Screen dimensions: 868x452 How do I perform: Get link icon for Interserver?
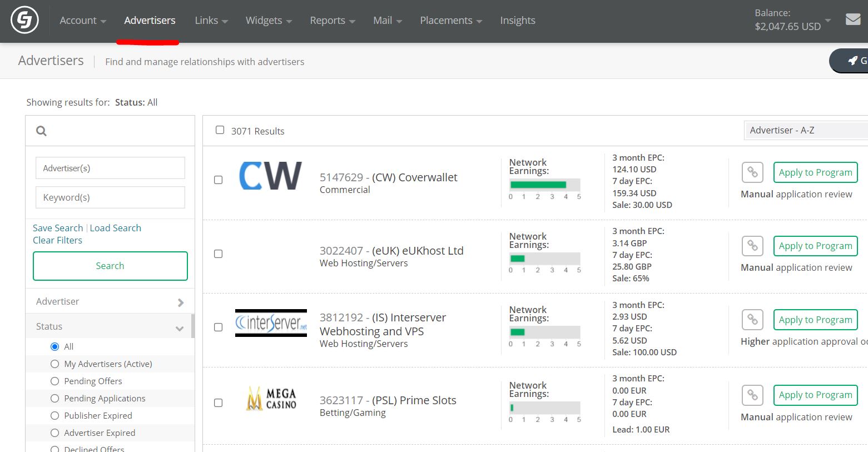click(x=752, y=320)
